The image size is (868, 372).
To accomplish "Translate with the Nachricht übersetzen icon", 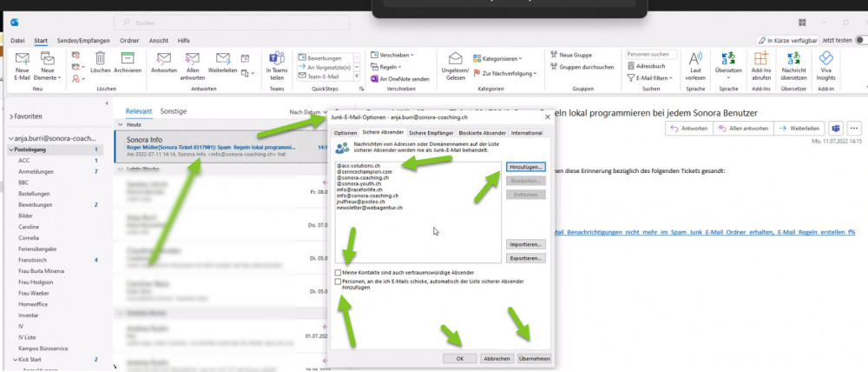I will tap(794, 67).
